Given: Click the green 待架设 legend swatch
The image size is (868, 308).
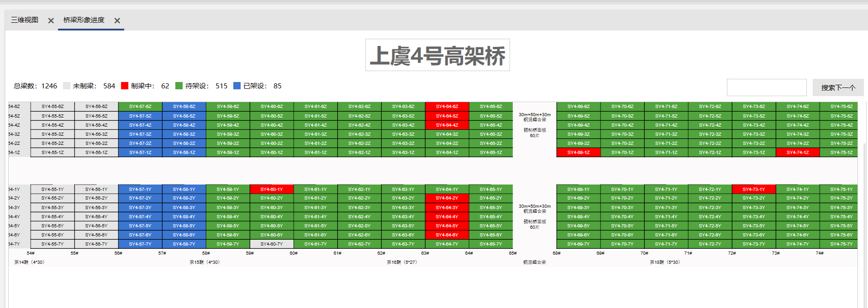Looking at the screenshot, I should tap(179, 86).
